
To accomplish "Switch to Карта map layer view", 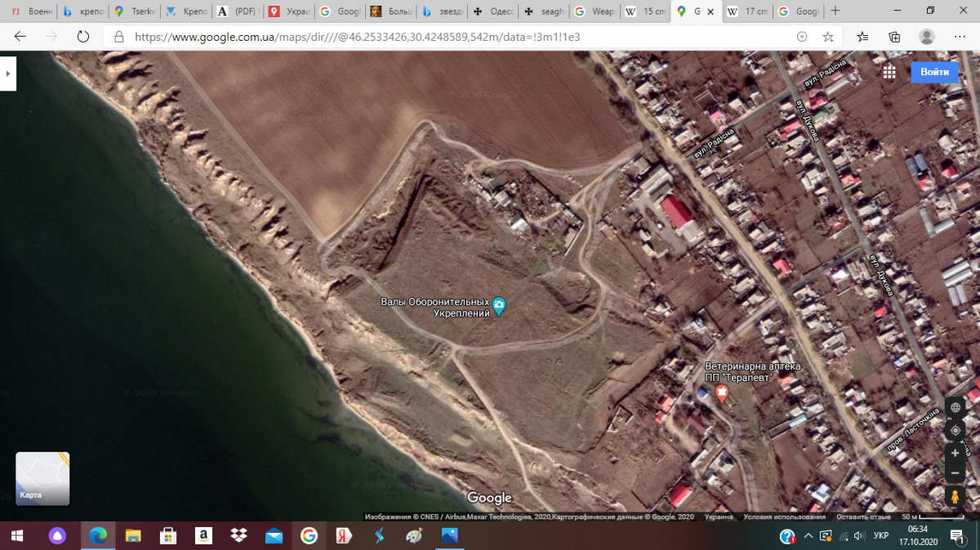I will pos(42,479).
